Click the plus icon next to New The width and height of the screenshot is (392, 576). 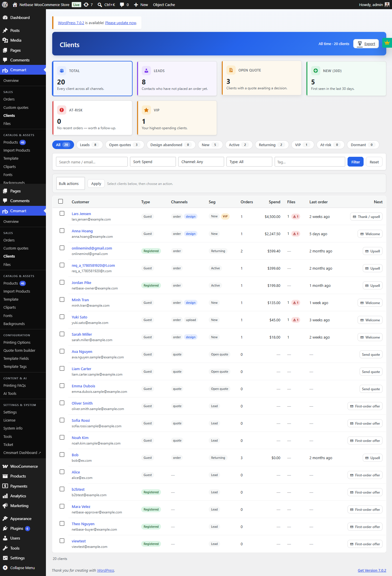tap(136, 5)
